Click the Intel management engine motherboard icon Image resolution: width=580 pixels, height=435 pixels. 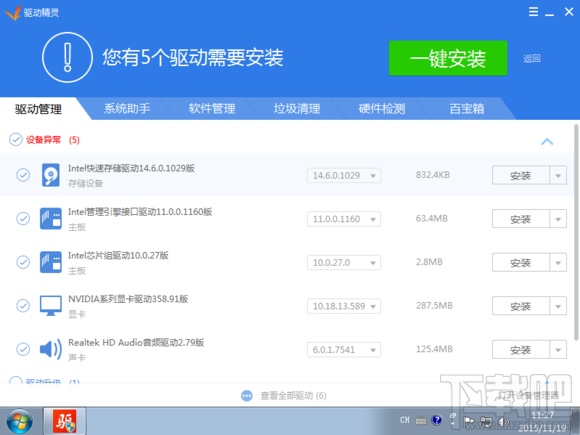[51, 218]
